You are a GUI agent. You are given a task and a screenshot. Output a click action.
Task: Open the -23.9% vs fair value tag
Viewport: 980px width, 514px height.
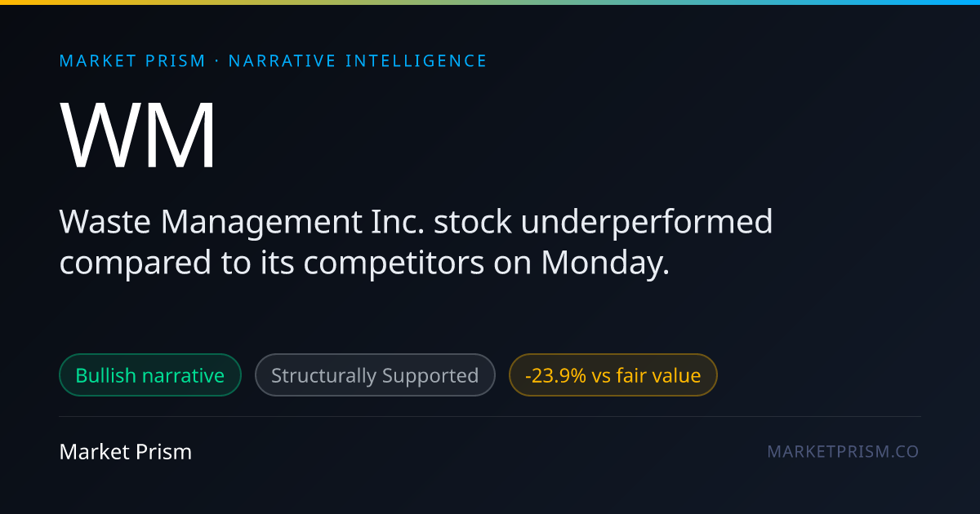click(613, 375)
